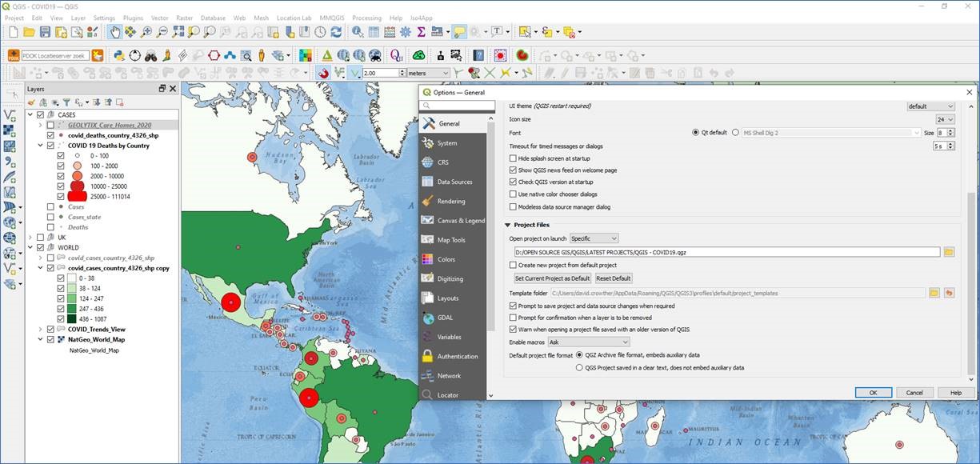The height and width of the screenshot is (464, 980).
Task: Save the project using the floppy disk icon
Action: [45, 32]
